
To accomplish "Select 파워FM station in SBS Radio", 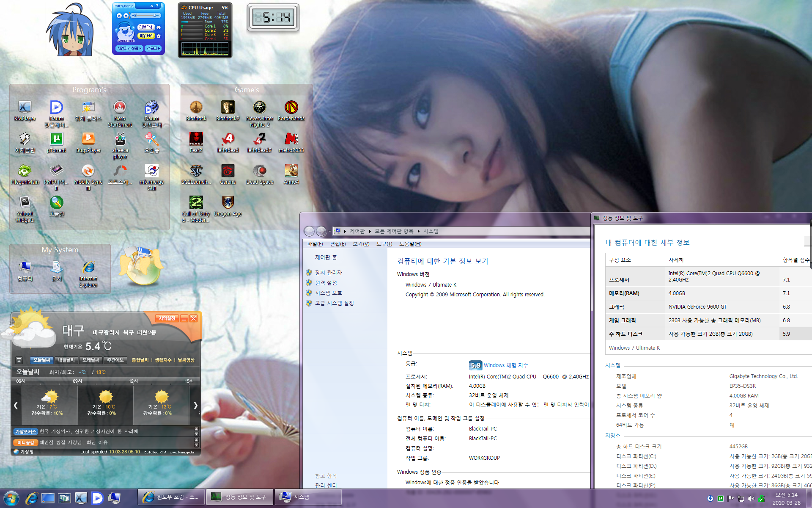I will 146,36.
